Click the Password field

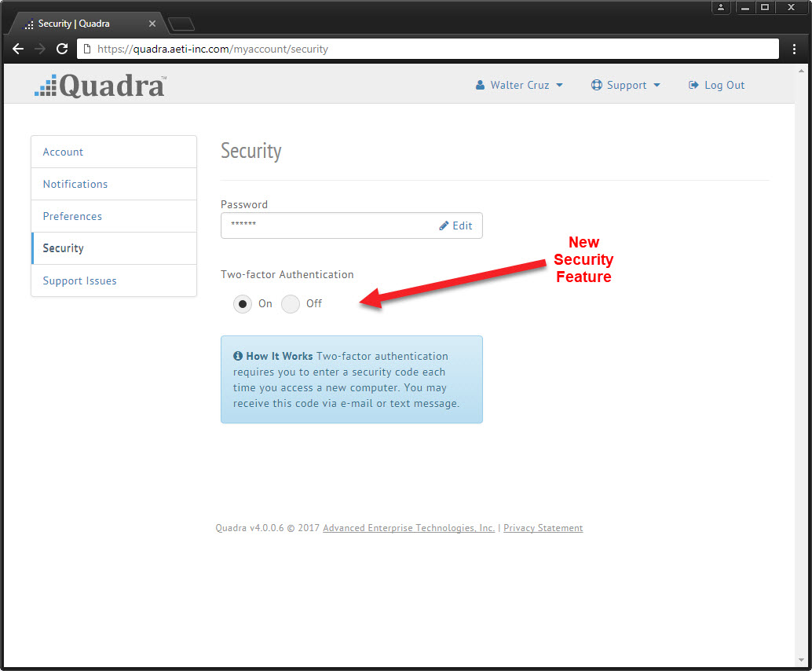point(352,225)
